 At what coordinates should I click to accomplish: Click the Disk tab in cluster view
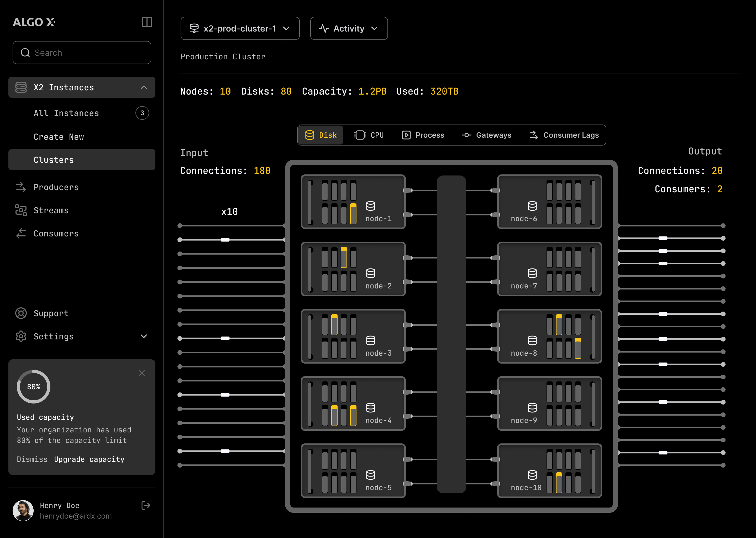321,135
